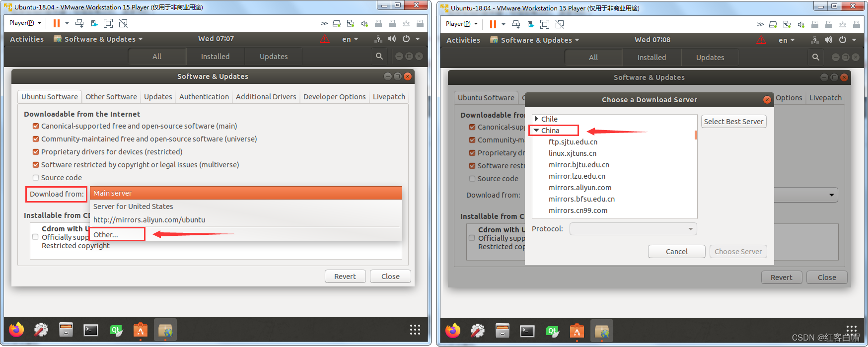The image size is (868, 347).
Task: Toggle Proprietary drivers (restricted) checkbox in left window
Action: 36,152
